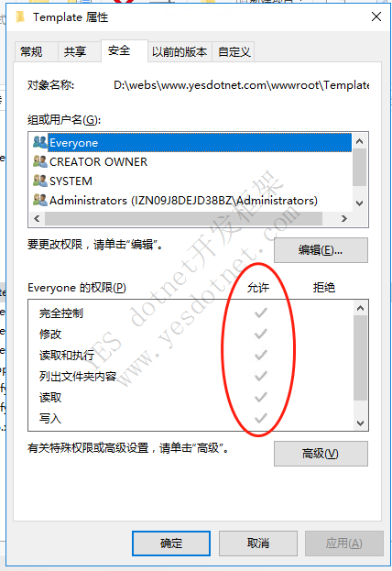
Task: Click the CREATOR OWNER user icon
Action: click(x=40, y=161)
